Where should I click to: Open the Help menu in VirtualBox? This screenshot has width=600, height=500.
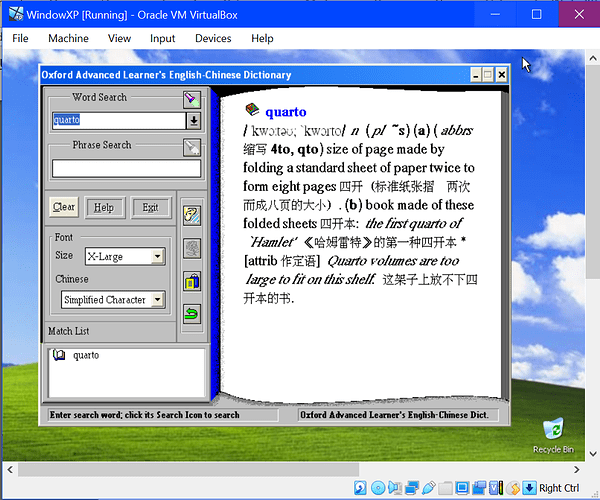coord(262,38)
